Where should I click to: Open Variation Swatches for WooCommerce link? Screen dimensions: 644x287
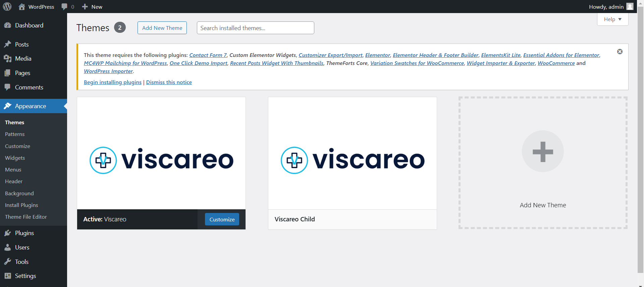point(417,63)
